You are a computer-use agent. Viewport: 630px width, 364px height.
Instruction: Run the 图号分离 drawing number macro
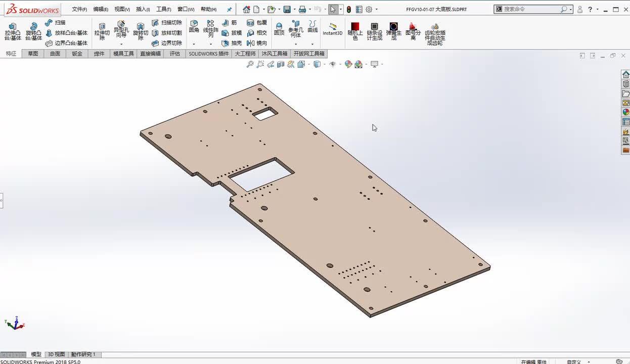point(413,31)
